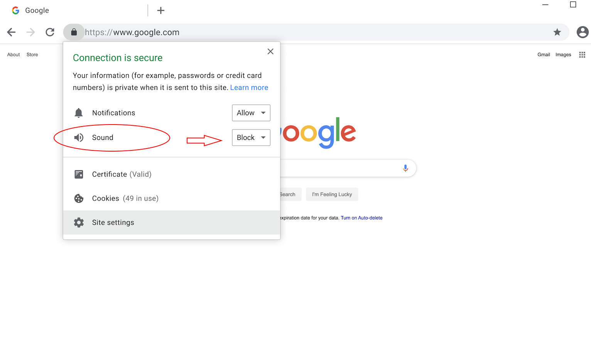Open the Google apps grid icon
The width and height of the screenshot is (591, 364).
click(x=582, y=55)
